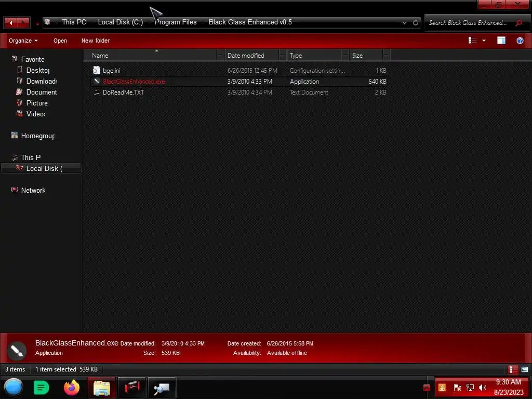Open the view options dropdown arrow
This screenshot has height=399, width=532.
pos(484,41)
